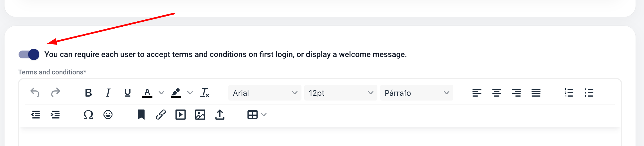The width and height of the screenshot is (644, 146).
Task: Toggle the terms and conditions switch
Action: click(29, 54)
